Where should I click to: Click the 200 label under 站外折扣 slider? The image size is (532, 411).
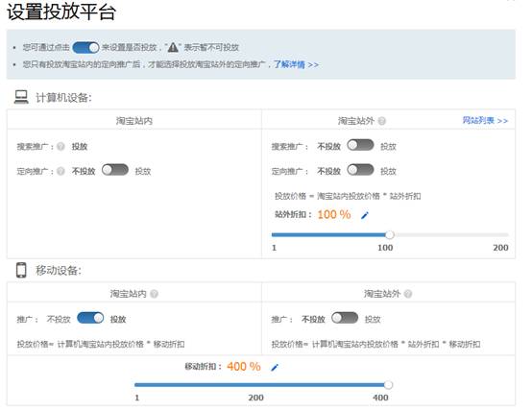coord(500,248)
